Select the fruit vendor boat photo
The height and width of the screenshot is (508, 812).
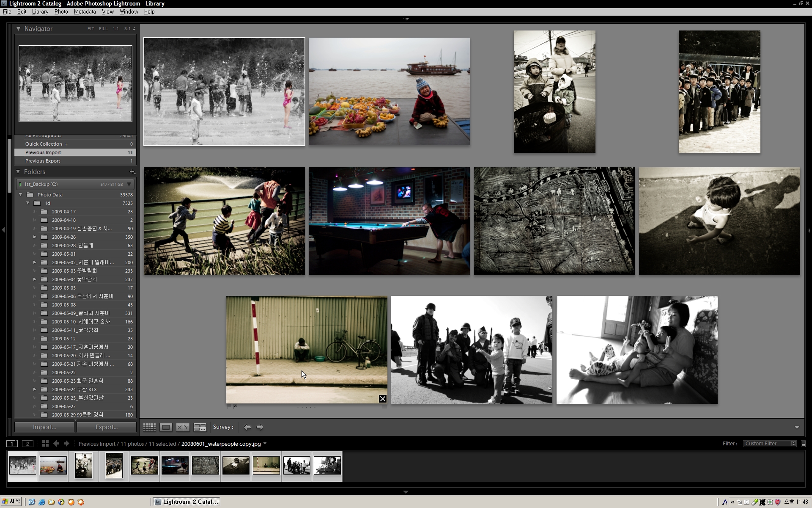pyautogui.click(x=389, y=91)
